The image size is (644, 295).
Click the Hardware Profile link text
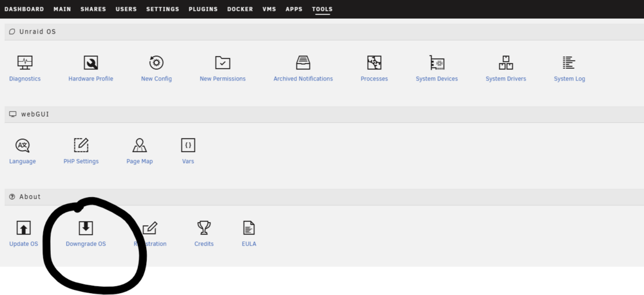tap(91, 79)
